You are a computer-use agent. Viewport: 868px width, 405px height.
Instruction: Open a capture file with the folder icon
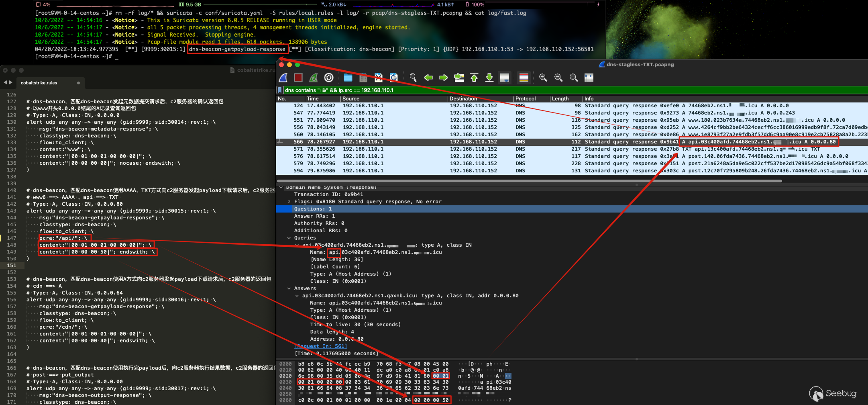tap(348, 78)
